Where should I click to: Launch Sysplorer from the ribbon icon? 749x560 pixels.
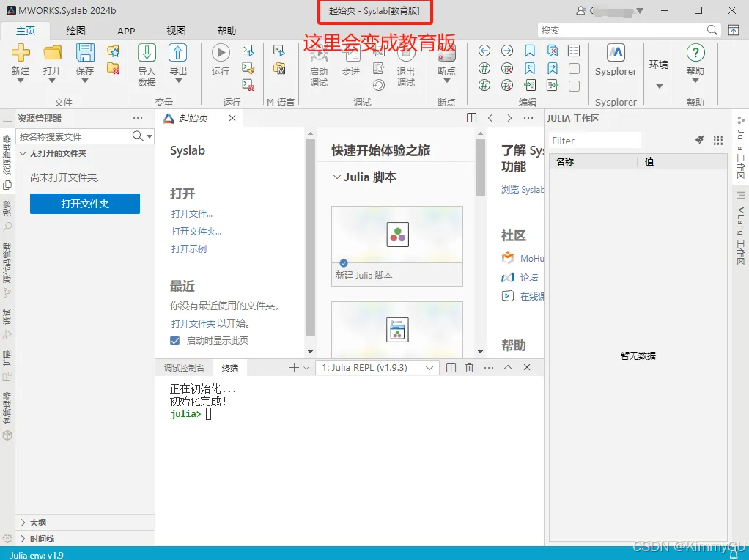(x=616, y=53)
